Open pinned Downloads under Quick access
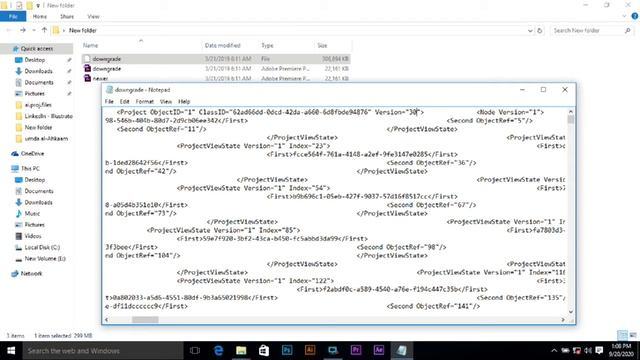 coord(38,71)
